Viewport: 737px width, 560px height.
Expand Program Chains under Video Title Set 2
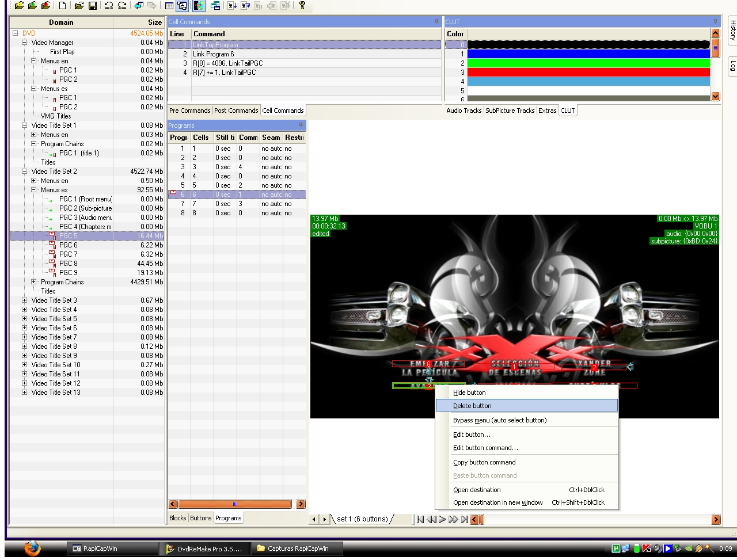point(34,282)
